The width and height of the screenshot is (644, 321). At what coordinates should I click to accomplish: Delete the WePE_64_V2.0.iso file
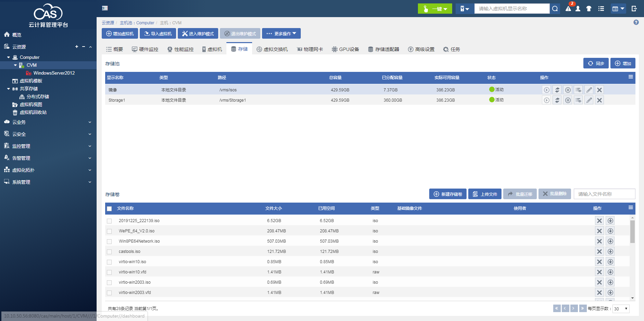599,231
